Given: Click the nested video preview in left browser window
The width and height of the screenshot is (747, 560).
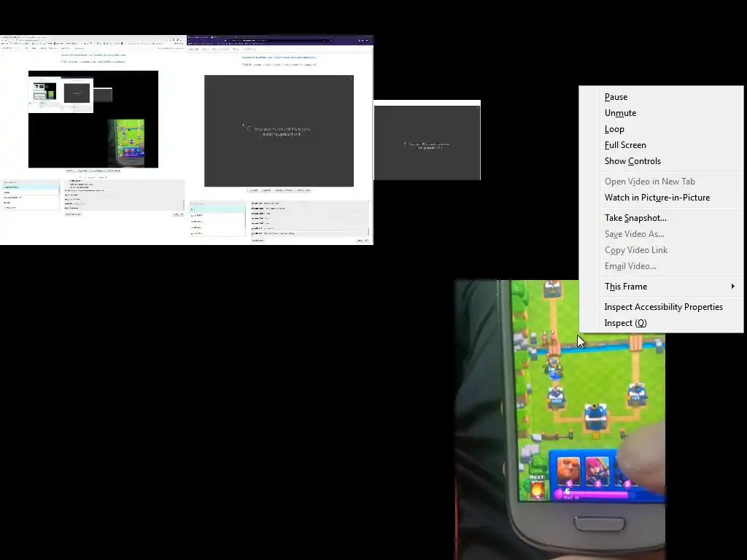Looking at the screenshot, I should click(x=93, y=119).
